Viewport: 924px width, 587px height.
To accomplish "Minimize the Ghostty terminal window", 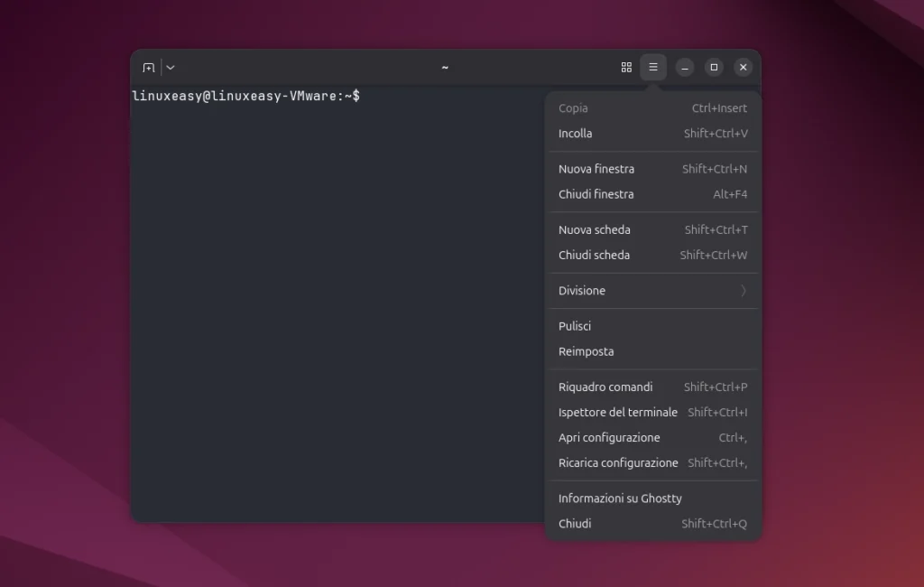I will coord(685,68).
